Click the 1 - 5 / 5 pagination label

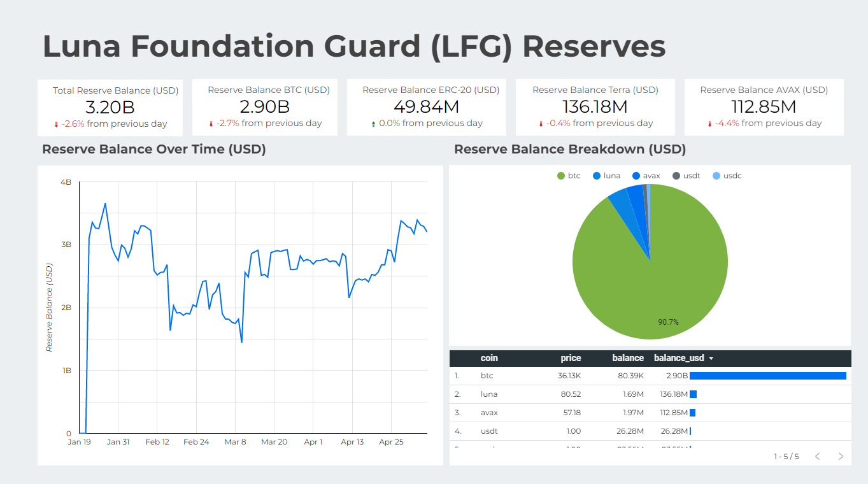pyautogui.click(x=786, y=457)
